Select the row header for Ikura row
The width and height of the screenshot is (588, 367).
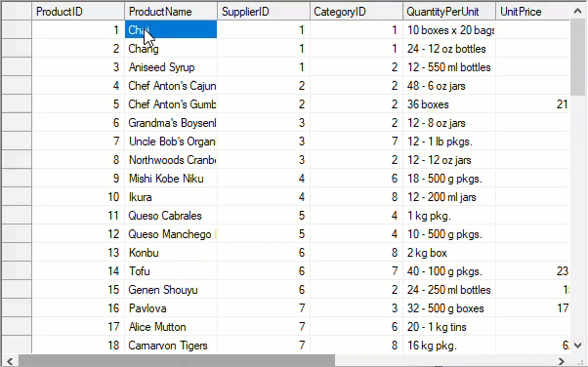[17, 197]
